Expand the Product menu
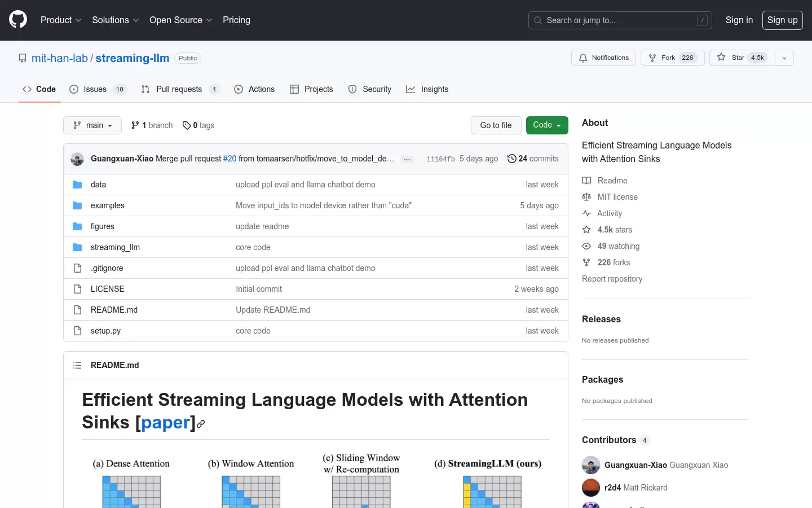Screen dimensions: 812x508 pos(61,20)
